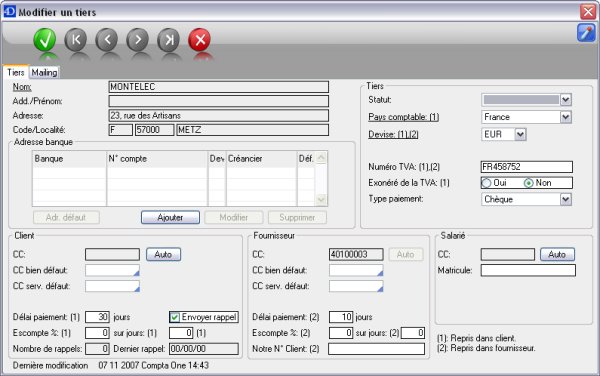Click the Nom field containing MONTELEC
This screenshot has height=376, width=600.
click(x=218, y=87)
